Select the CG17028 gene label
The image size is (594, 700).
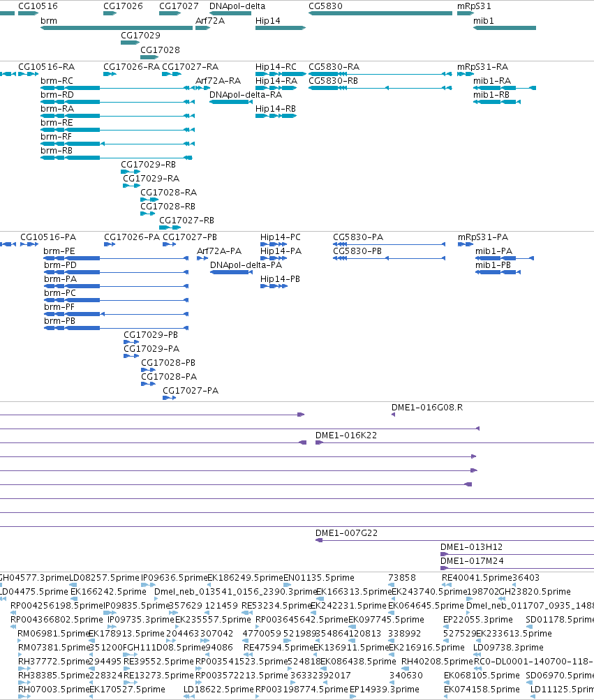tap(160, 50)
